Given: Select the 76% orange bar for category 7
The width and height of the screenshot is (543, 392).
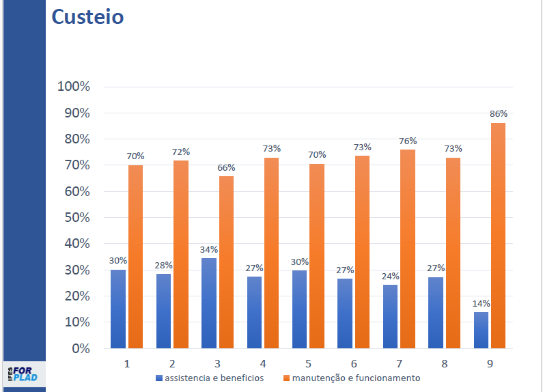Looking at the screenshot, I should pyautogui.click(x=408, y=249).
